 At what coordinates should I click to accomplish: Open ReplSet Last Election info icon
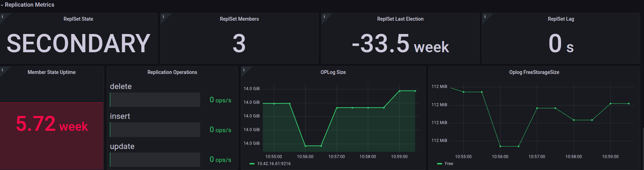[x=324, y=16]
